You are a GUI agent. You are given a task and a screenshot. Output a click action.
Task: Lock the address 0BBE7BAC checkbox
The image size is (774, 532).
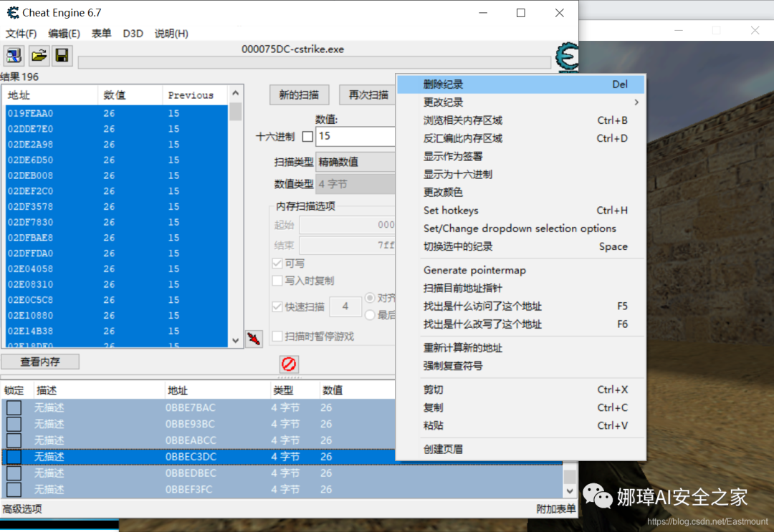[x=14, y=407]
